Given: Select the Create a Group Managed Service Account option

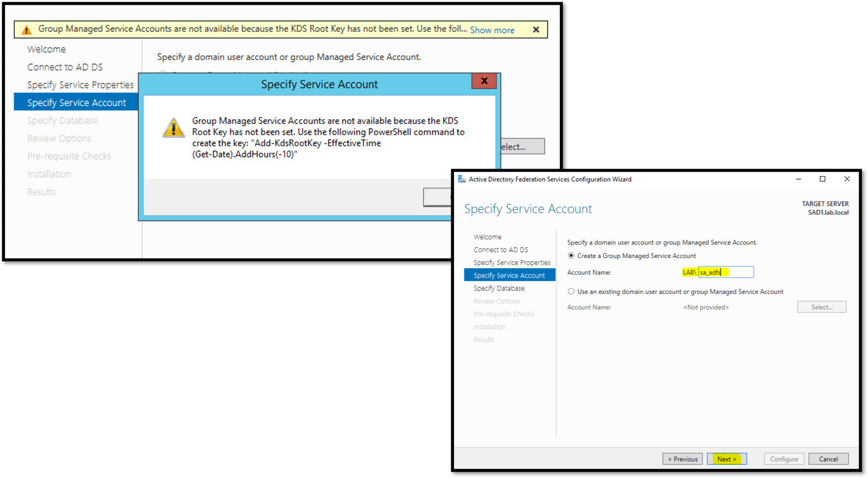Looking at the screenshot, I should point(571,256).
